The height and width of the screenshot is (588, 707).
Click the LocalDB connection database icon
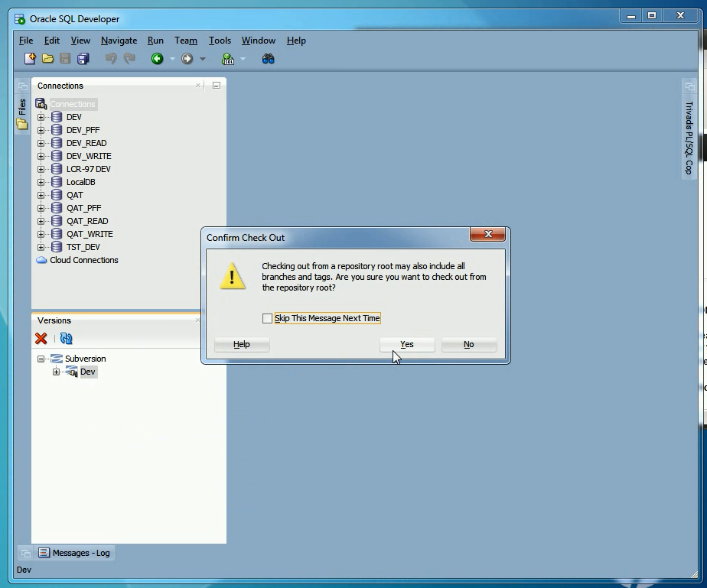pyautogui.click(x=57, y=182)
